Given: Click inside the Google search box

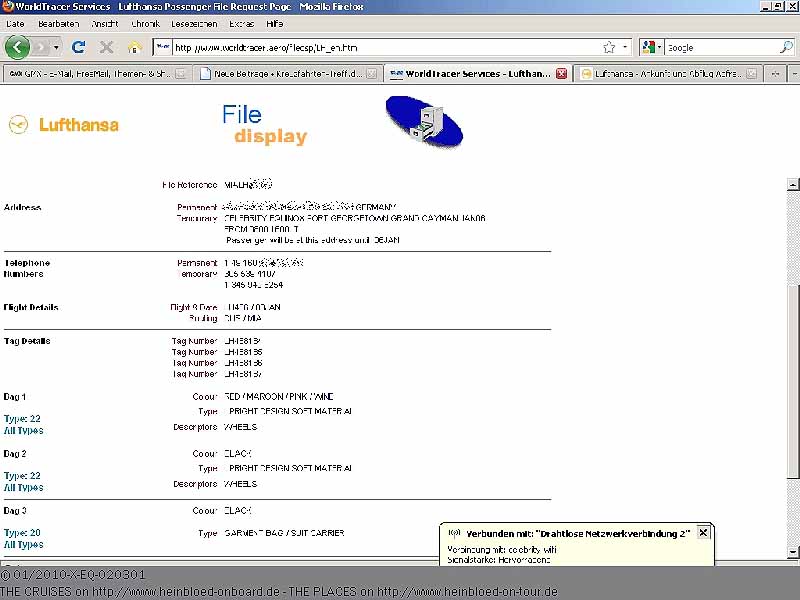Looking at the screenshot, I should [x=722, y=47].
